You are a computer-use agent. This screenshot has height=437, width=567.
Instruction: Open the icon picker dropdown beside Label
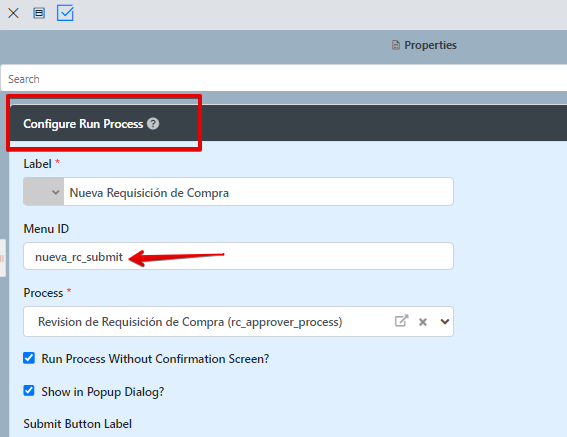pos(44,192)
